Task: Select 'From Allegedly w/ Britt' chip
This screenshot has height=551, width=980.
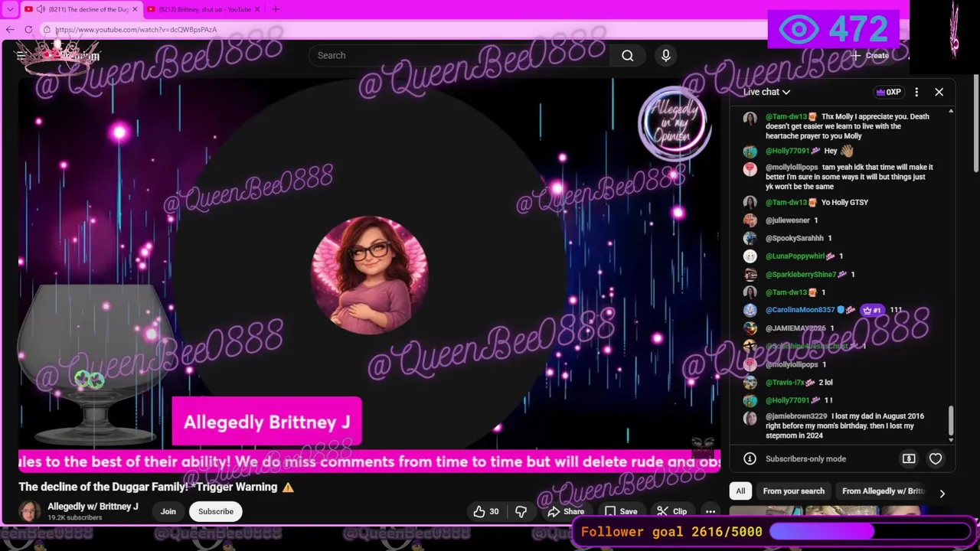Action: click(x=883, y=491)
